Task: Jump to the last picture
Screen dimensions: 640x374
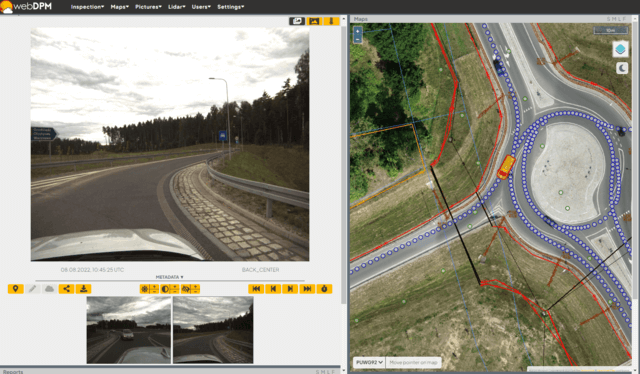Action: 307,289
